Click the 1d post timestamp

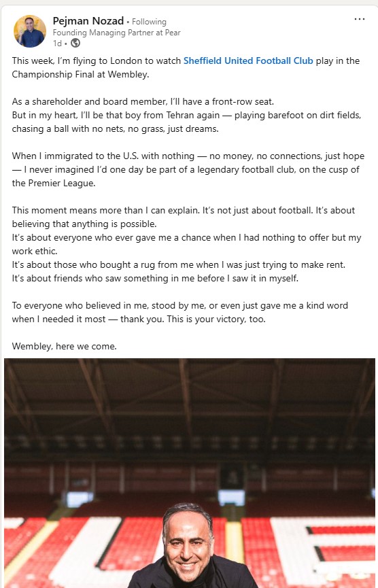click(57, 43)
